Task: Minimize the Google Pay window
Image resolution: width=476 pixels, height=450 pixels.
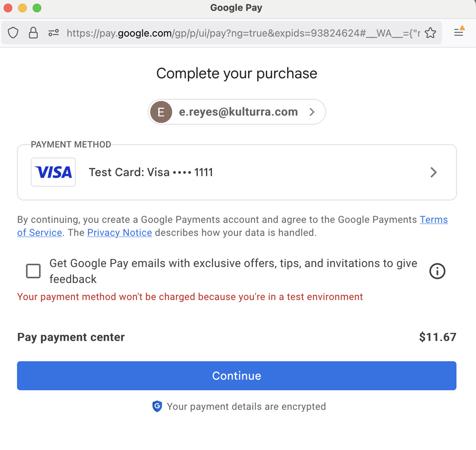Action: (22, 8)
